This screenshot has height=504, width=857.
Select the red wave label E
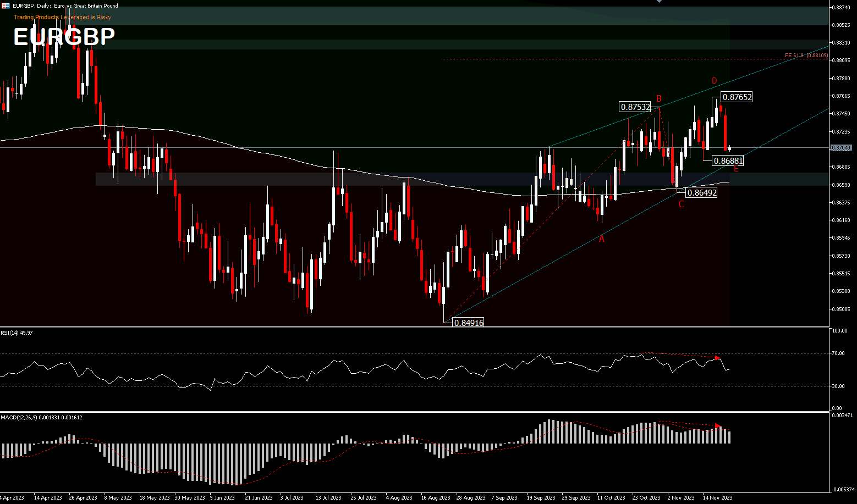click(x=736, y=169)
